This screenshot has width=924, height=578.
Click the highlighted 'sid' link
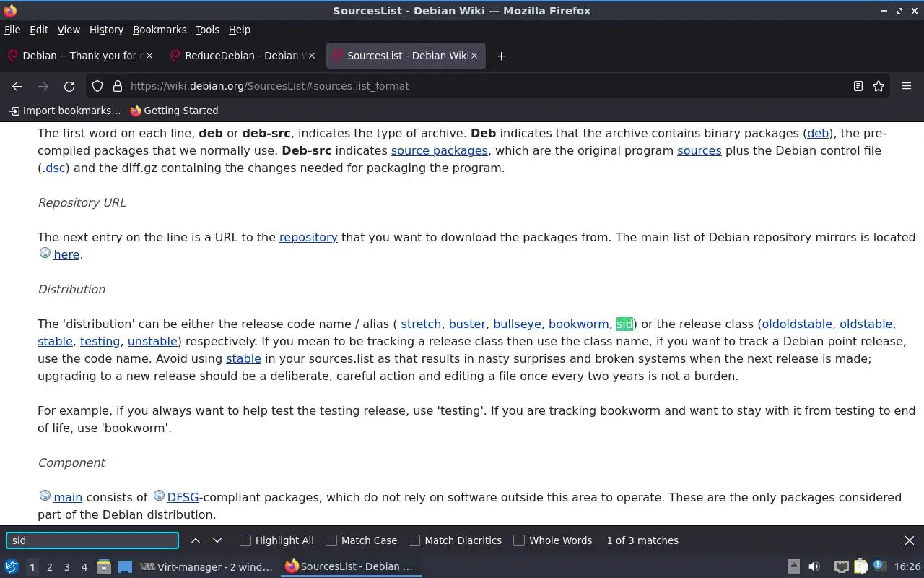(624, 324)
